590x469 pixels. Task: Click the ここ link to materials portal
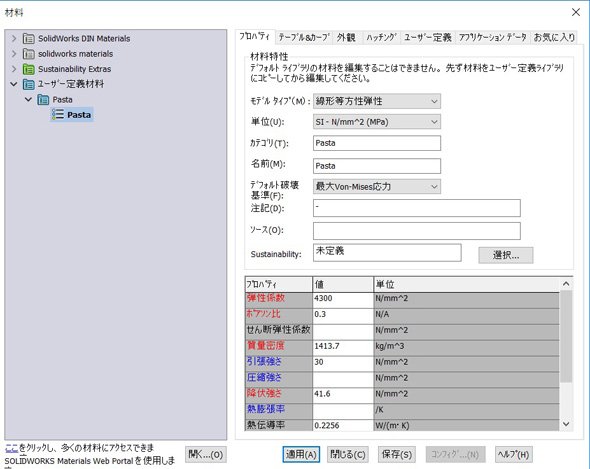click(x=11, y=448)
